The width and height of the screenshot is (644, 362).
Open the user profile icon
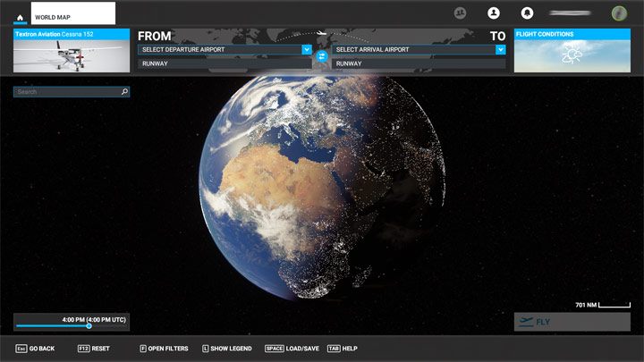[493, 13]
